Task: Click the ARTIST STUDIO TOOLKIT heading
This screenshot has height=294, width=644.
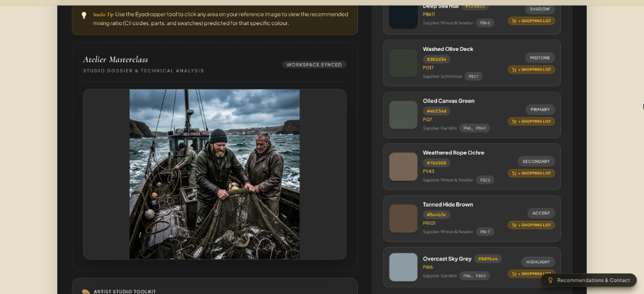Action: [125, 291]
